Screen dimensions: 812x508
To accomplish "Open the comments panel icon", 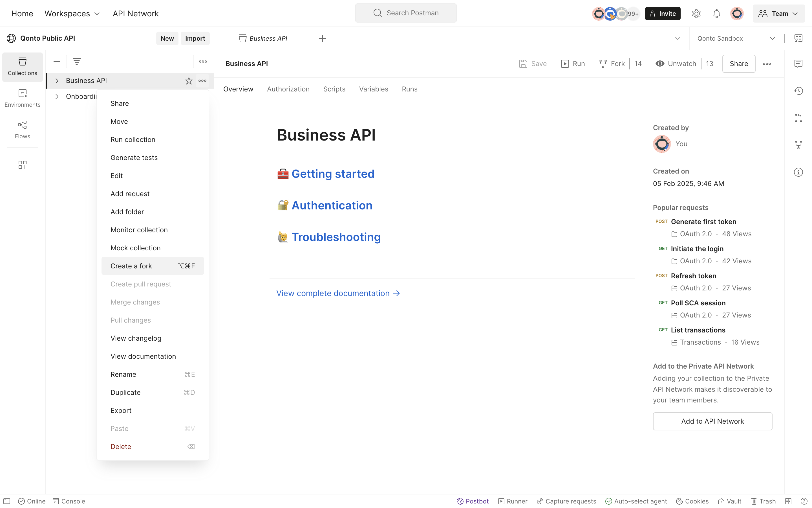I will pos(798,63).
